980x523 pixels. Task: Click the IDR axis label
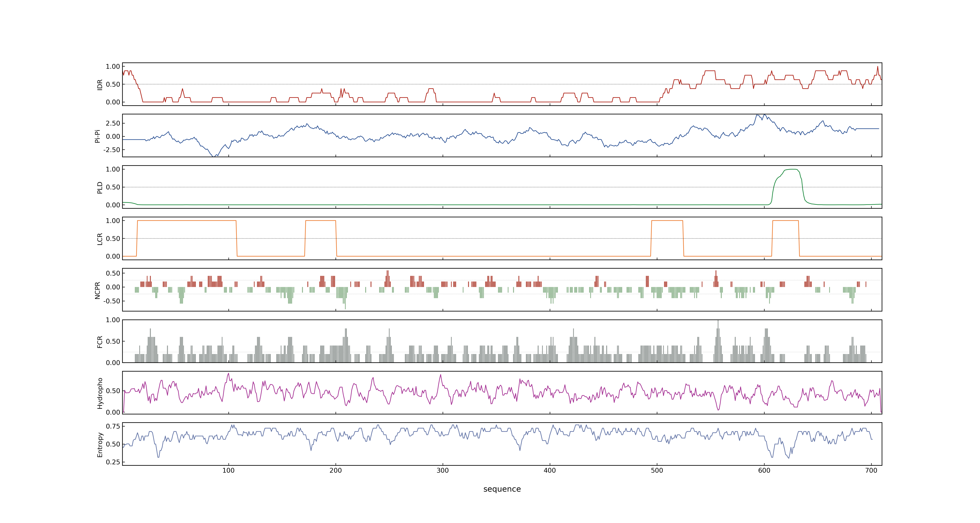100,85
